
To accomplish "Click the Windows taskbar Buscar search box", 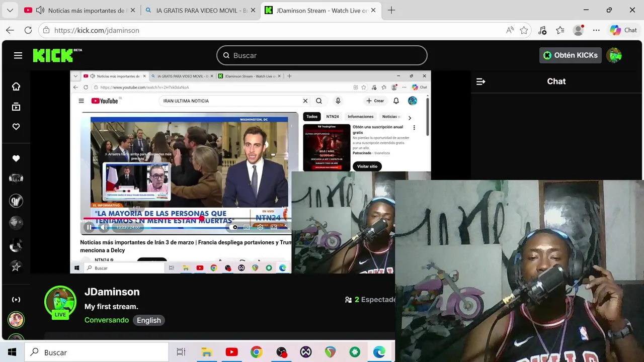I will tap(96, 352).
